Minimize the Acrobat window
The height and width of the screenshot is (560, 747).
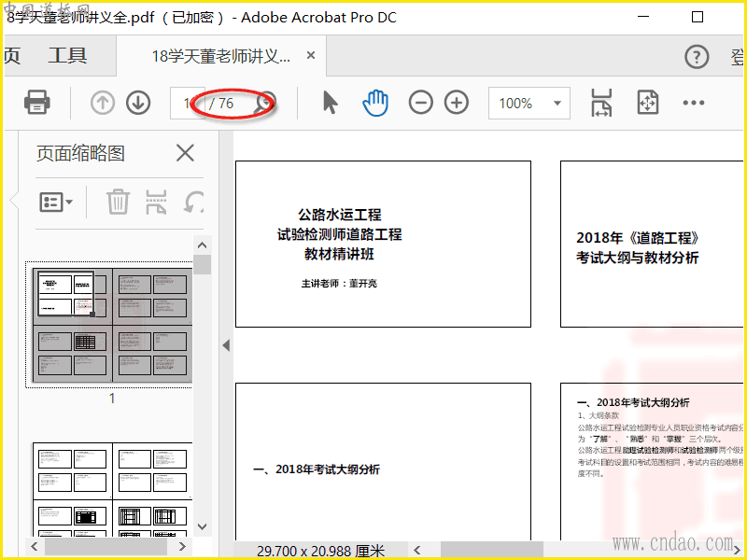[x=643, y=17]
